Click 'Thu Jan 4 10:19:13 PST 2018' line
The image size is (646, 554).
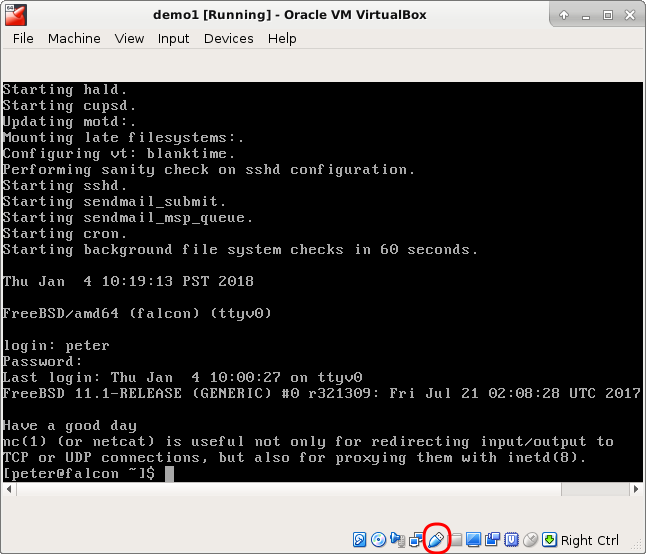128,281
